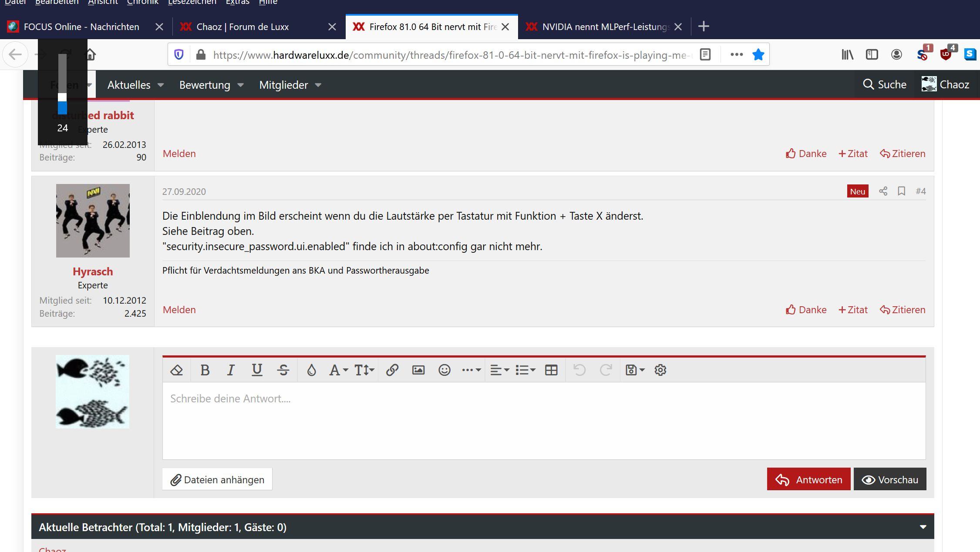Expand the Bewertung navigation dropdown arrow
The height and width of the screenshot is (552, 980).
pyautogui.click(x=240, y=85)
